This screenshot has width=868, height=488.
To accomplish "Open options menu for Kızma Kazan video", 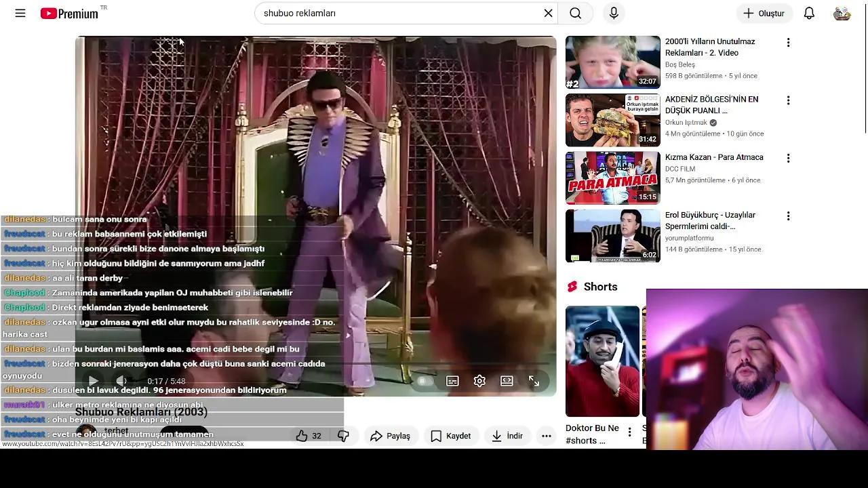I will point(788,158).
